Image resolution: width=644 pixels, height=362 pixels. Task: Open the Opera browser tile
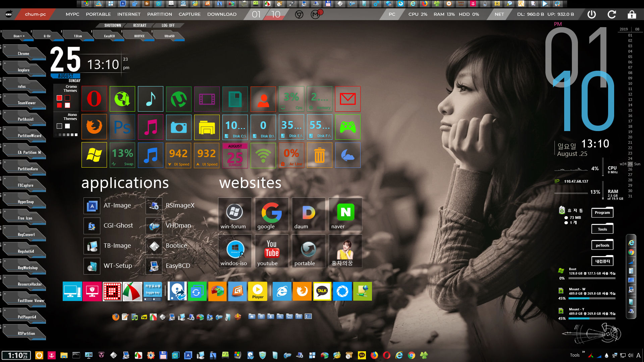94,99
